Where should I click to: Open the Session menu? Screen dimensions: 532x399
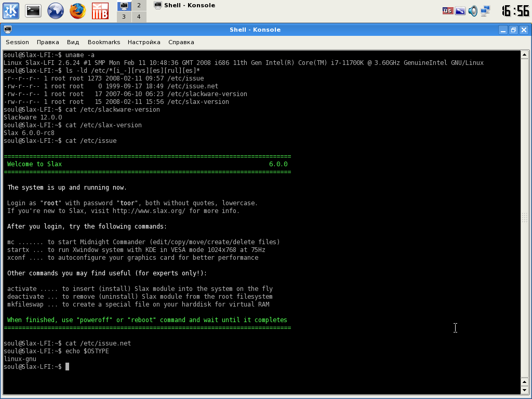tap(17, 42)
